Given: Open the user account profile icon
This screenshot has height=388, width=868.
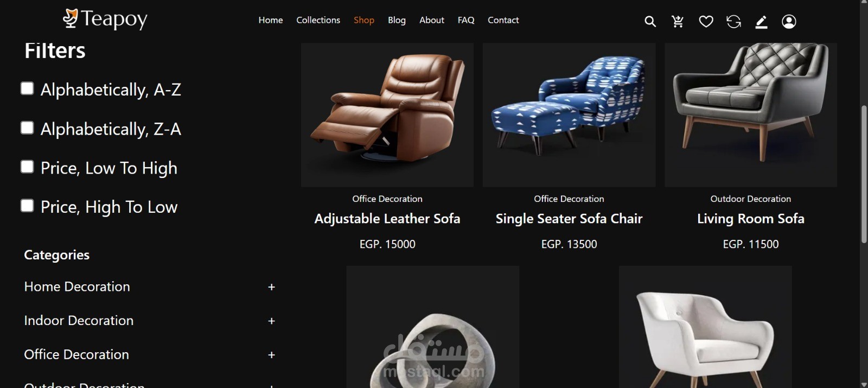Looking at the screenshot, I should point(789,22).
